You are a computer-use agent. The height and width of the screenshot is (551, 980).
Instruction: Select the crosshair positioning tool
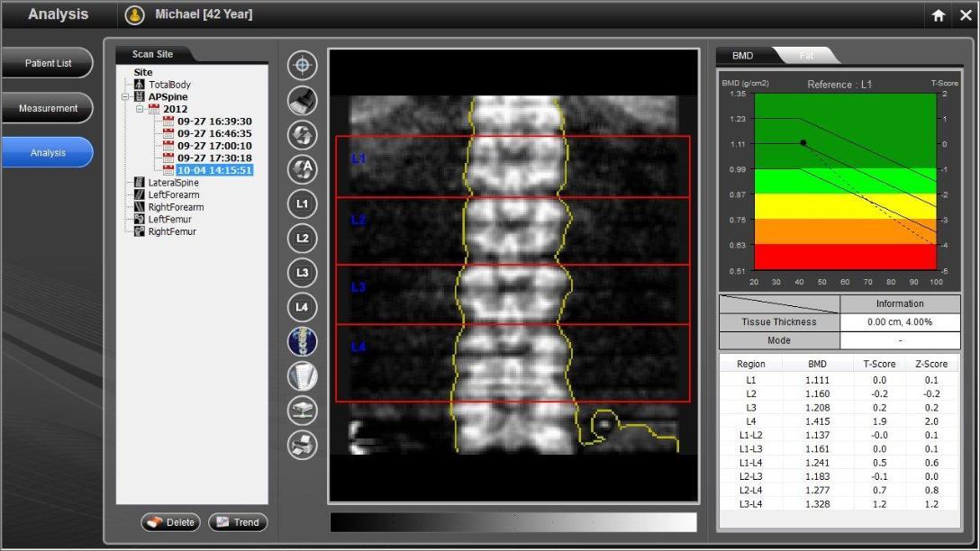(x=302, y=66)
